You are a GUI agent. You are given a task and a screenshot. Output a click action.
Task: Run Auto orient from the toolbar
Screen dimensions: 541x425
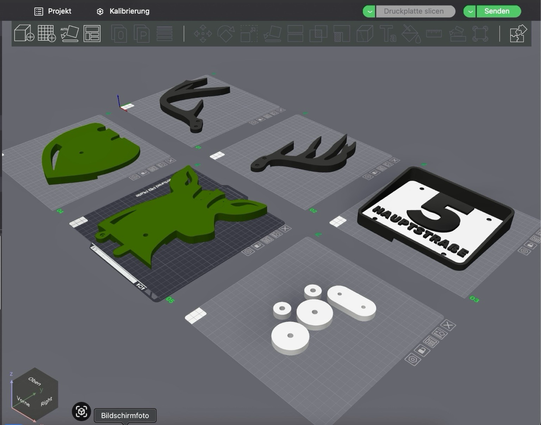pos(69,33)
